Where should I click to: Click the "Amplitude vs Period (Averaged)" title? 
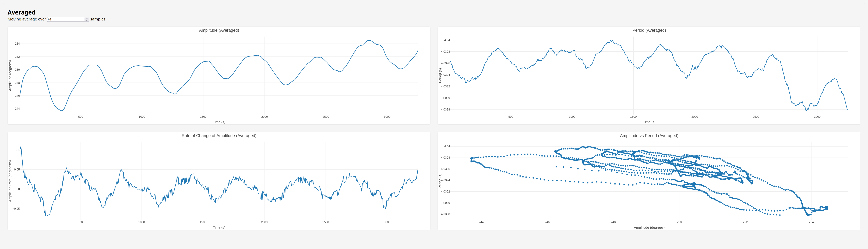point(649,136)
